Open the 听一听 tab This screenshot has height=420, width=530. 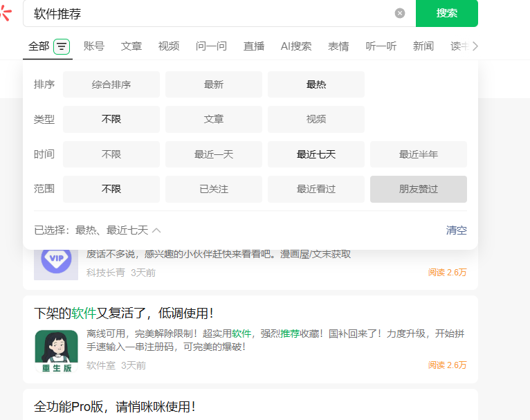[381, 46]
